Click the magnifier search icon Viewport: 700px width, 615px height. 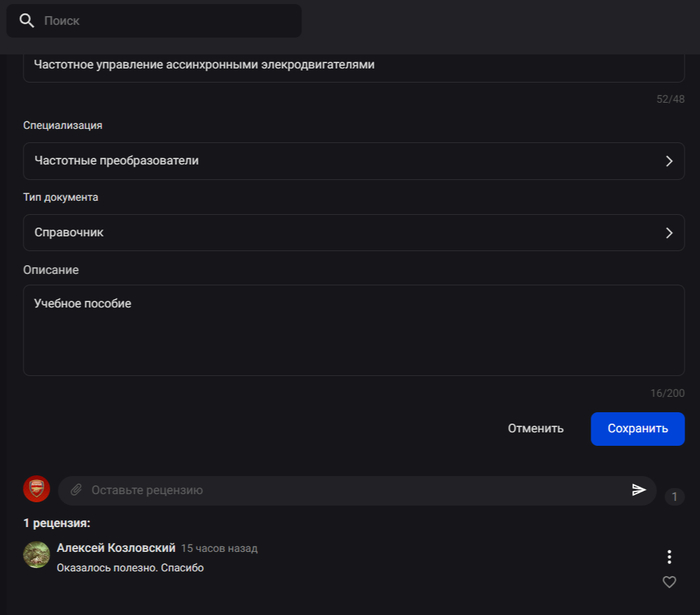click(27, 21)
